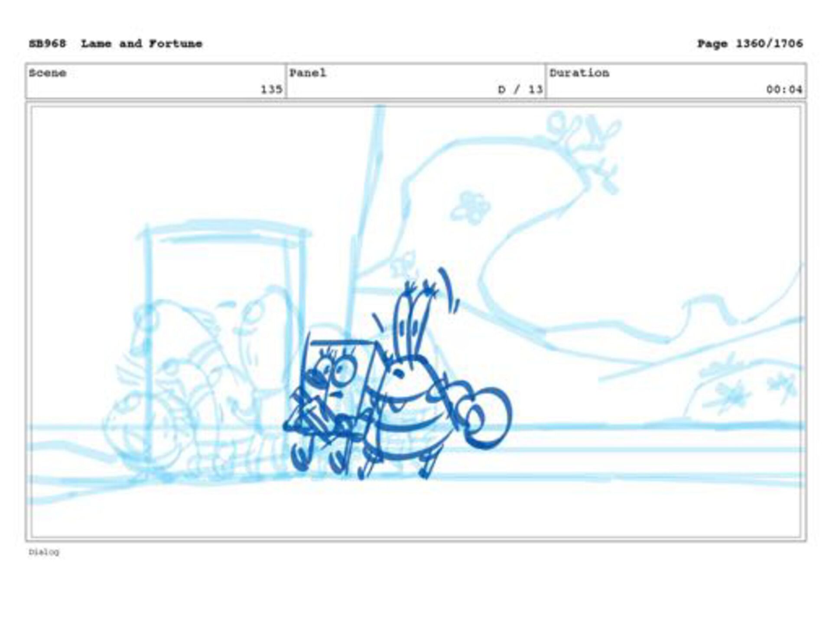Click the 'Scene' header label
The height and width of the screenshot is (644, 832).
coord(48,73)
